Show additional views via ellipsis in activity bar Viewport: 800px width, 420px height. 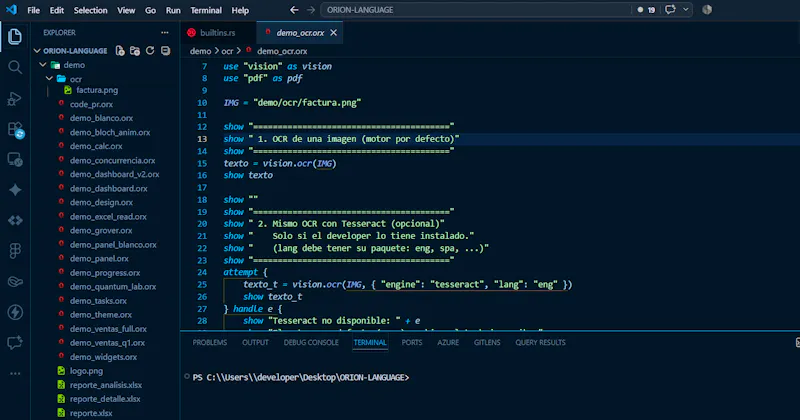(x=15, y=374)
